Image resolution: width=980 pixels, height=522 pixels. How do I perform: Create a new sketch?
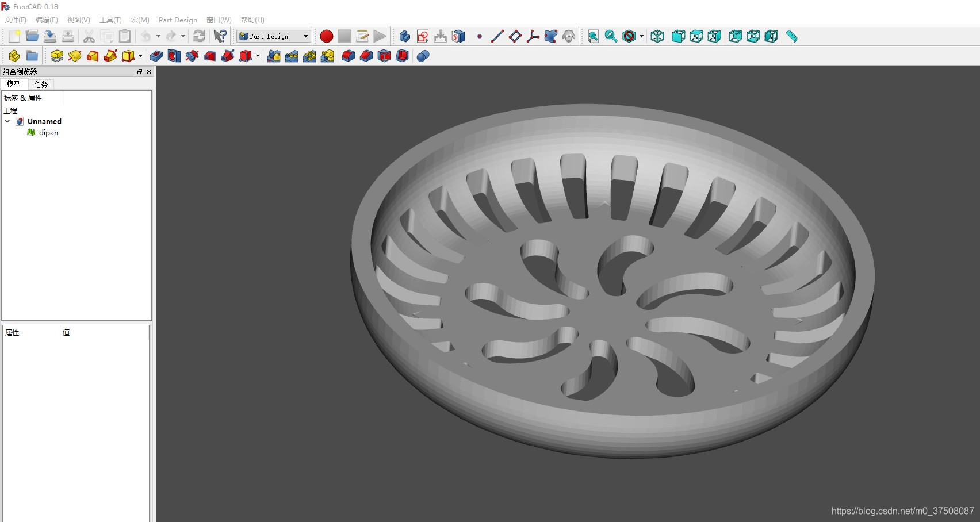point(423,36)
